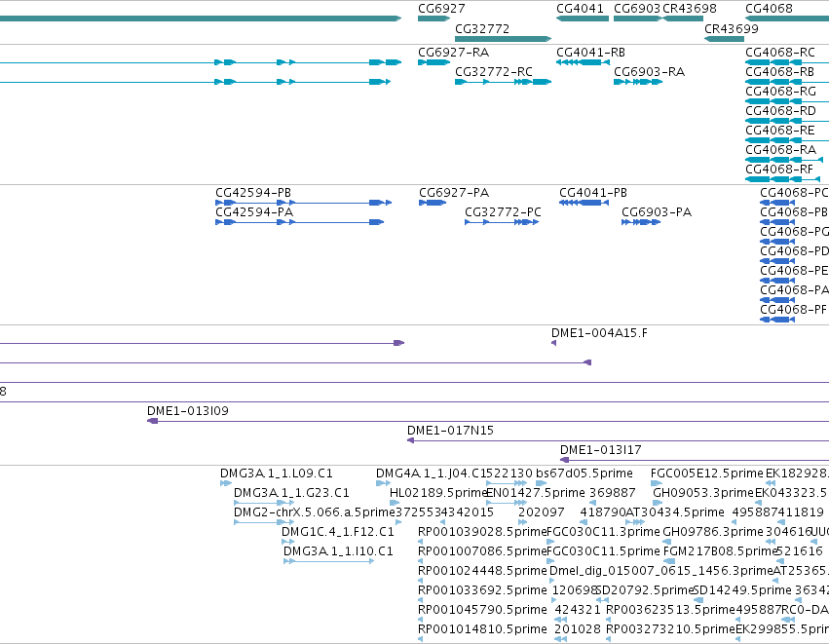Viewport: 829px width, 644px height.
Task: Open BAC clone DME1-004A15.F
Action: point(599,333)
